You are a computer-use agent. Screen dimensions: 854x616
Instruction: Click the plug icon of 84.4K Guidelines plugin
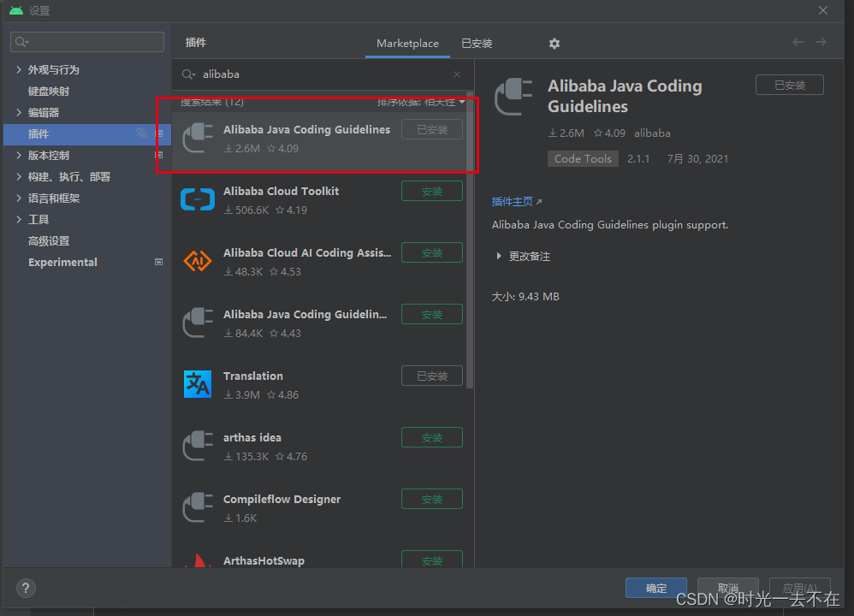click(x=197, y=323)
